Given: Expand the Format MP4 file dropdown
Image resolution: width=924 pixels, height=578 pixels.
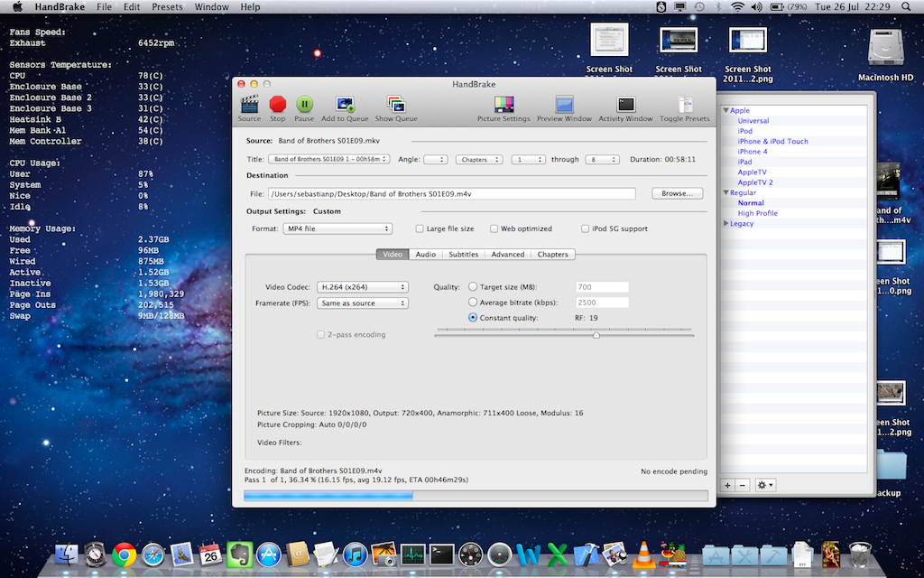Looking at the screenshot, I should click(337, 229).
